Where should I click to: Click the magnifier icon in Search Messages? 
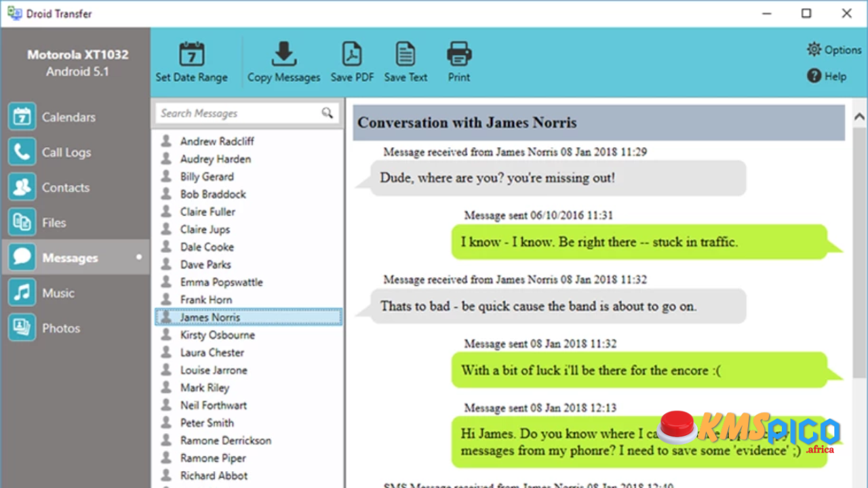(328, 113)
